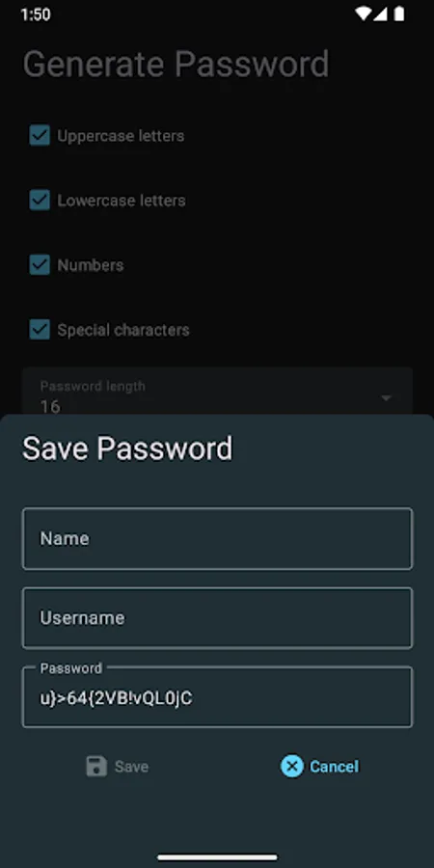The image size is (434, 868).
Task: Tap the battery status icon
Action: [398, 14]
